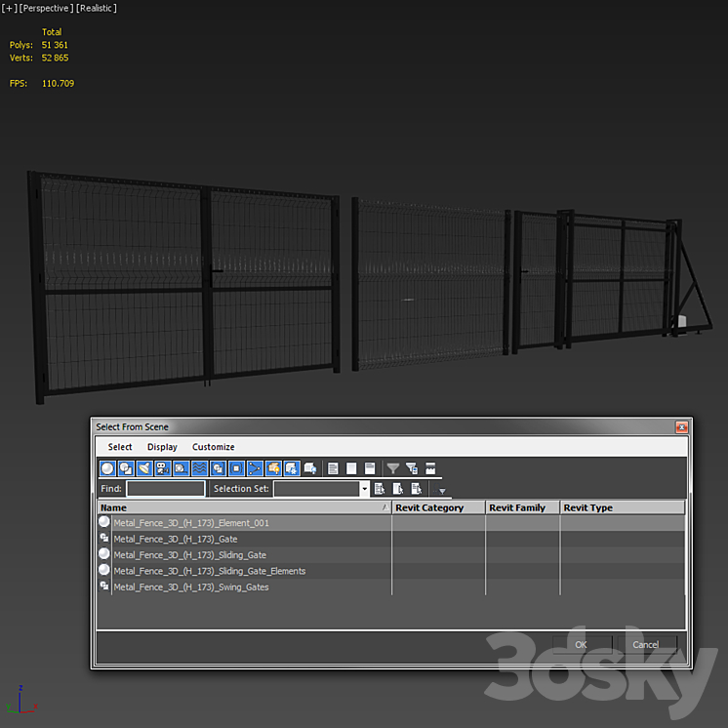Click geometry icon beside Element_001 row
This screenshot has height=728, width=728.
pyautogui.click(x=104, y=522)
